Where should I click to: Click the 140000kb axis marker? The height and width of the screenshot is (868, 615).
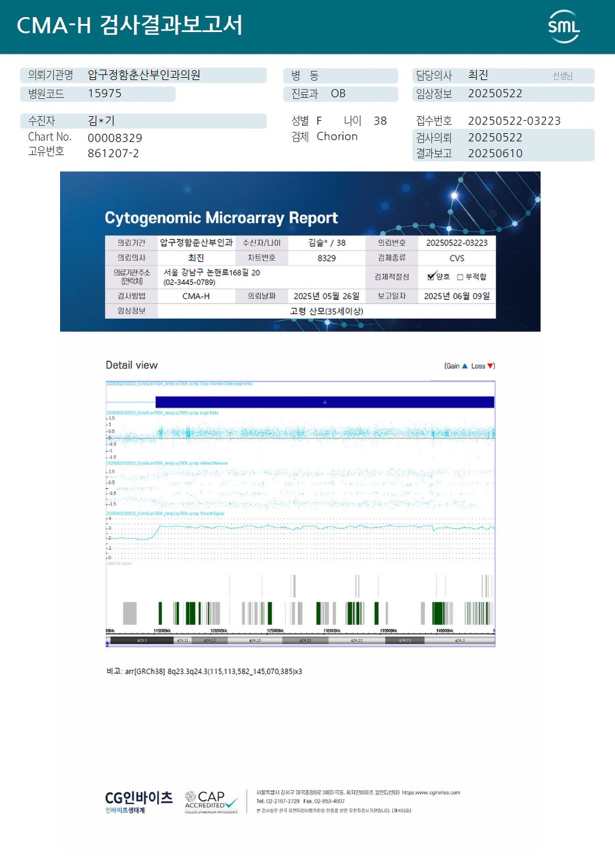[446, 630]
